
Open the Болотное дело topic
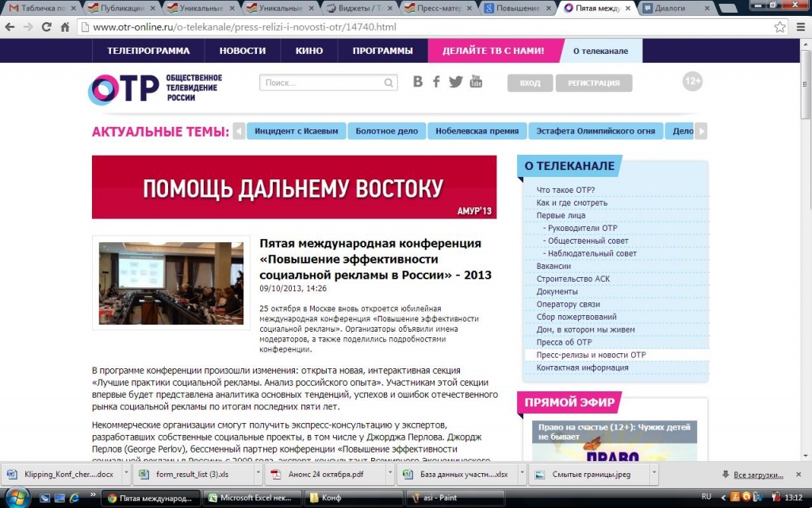(387, 131)
